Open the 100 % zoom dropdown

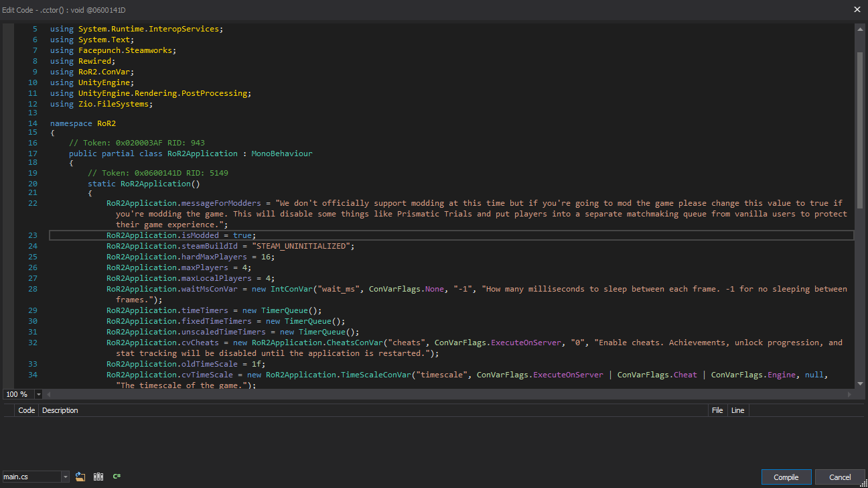click(38, 394)
